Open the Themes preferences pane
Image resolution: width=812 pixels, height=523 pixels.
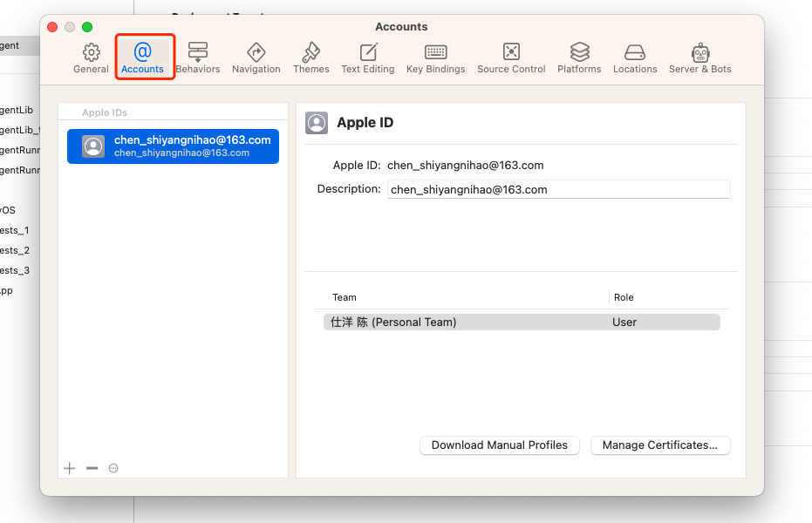tap(311, 58)
